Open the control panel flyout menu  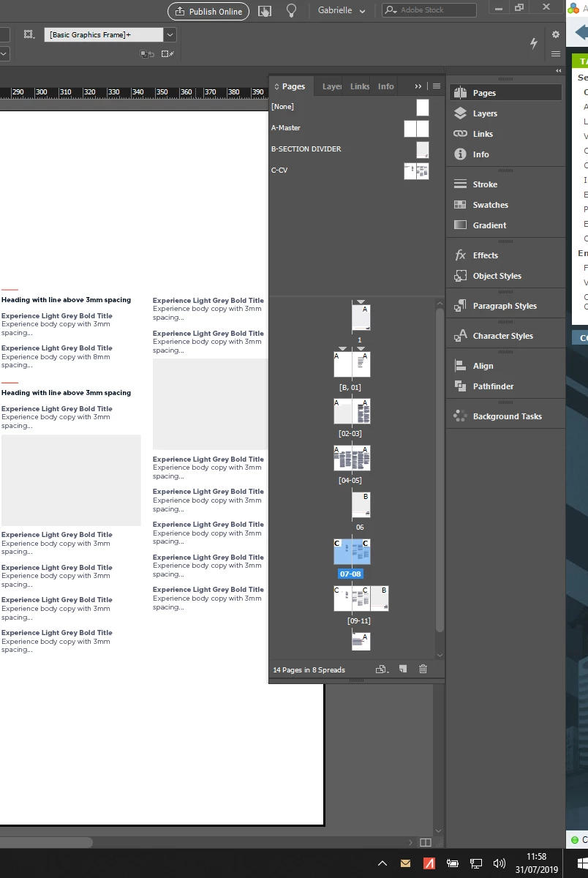556,54
